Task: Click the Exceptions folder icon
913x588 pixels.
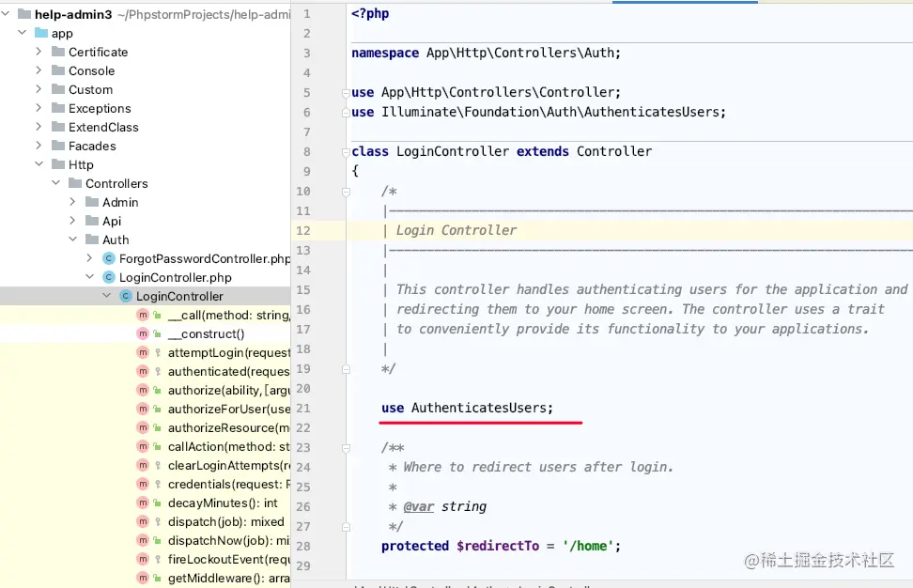Action: coord(57,108)
